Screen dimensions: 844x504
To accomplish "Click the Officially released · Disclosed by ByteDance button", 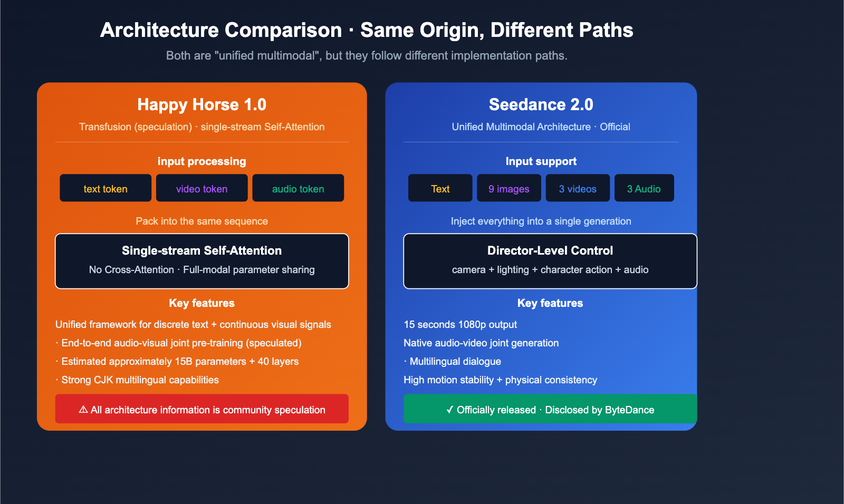I will (550, 409).
